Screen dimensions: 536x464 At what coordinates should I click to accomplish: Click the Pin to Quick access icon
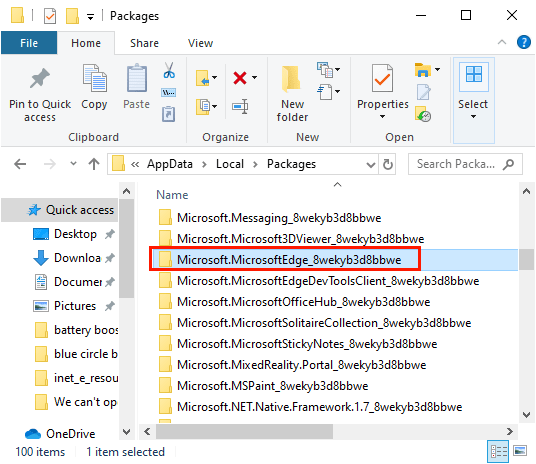coord(40,78)
